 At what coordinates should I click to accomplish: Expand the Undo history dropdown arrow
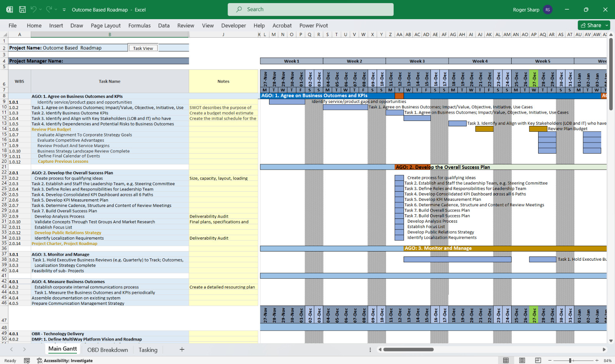41,10
